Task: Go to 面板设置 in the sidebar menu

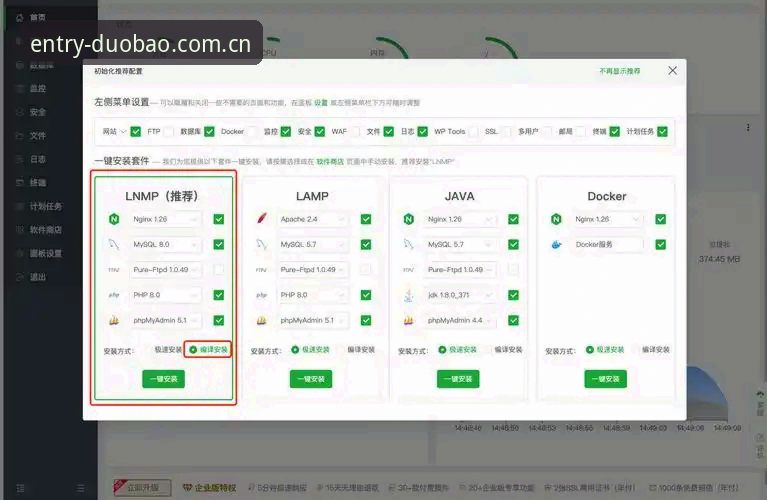Action: [x=45, y=253]
